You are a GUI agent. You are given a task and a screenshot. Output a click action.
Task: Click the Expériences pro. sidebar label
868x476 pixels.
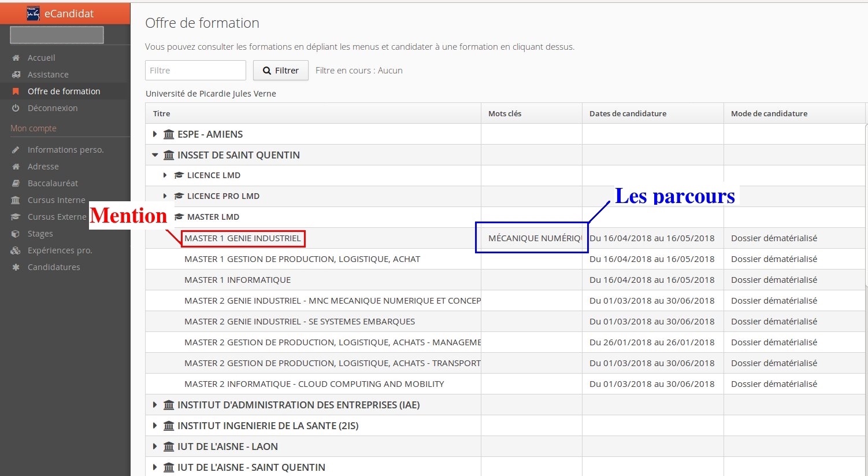coord(60,250)
